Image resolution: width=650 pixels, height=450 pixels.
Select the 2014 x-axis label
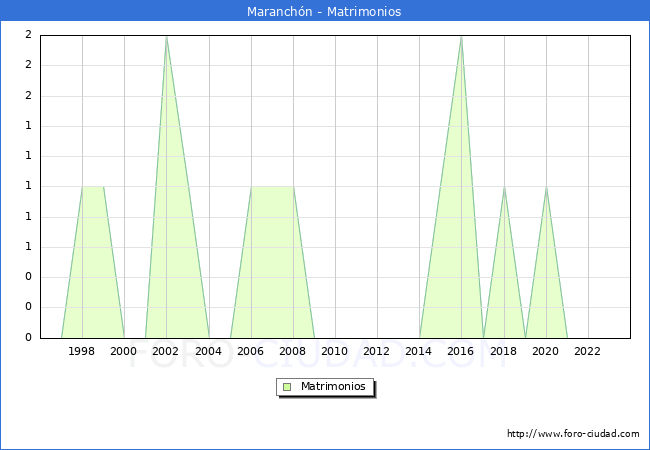tap(419, 351)
